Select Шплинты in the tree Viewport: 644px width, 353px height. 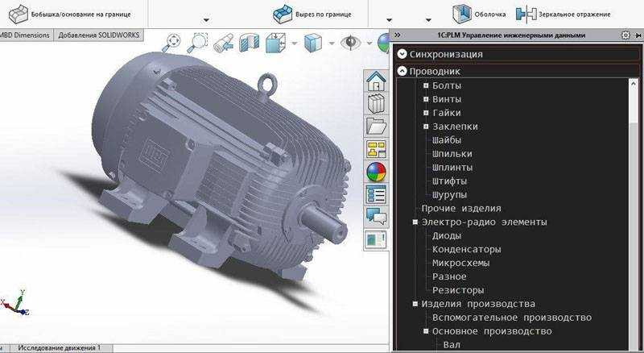point(452,168)
